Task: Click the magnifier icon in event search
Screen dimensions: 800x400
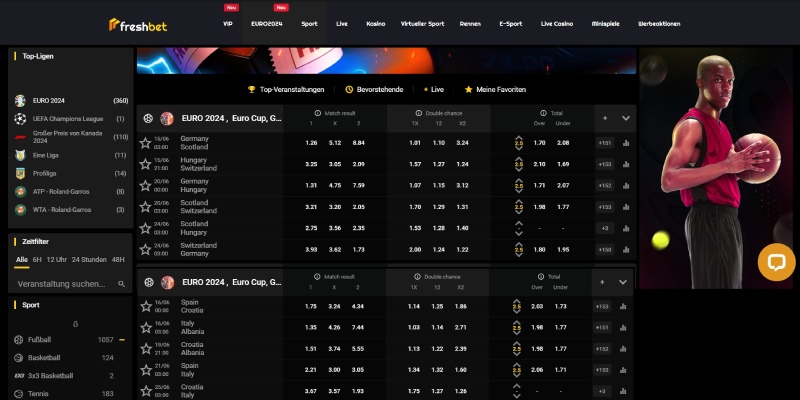Action: click(121, 284)
